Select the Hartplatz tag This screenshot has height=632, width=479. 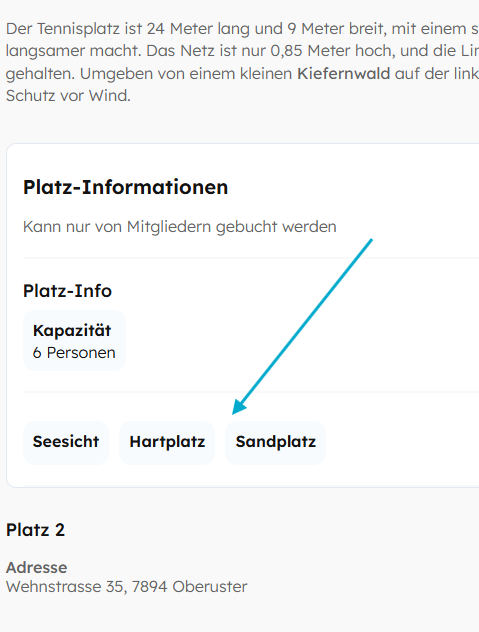(167, 443)
